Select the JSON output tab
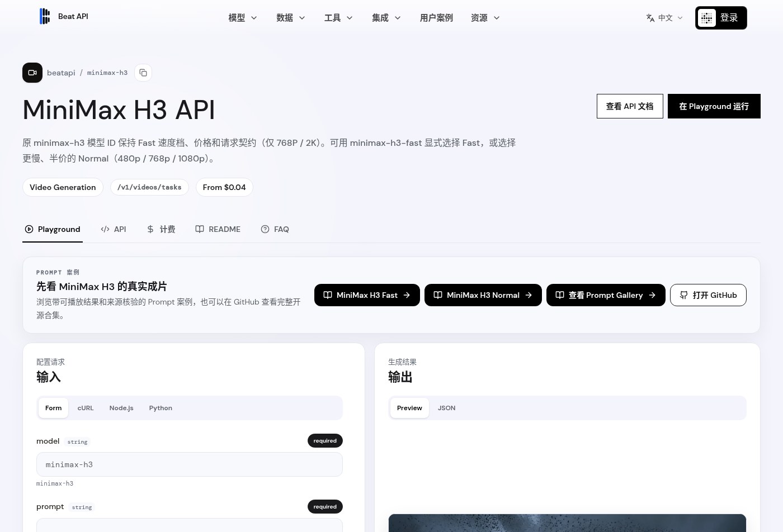This screenshot has height=532, width=783. pyautogui.click(x=446, y=408)
